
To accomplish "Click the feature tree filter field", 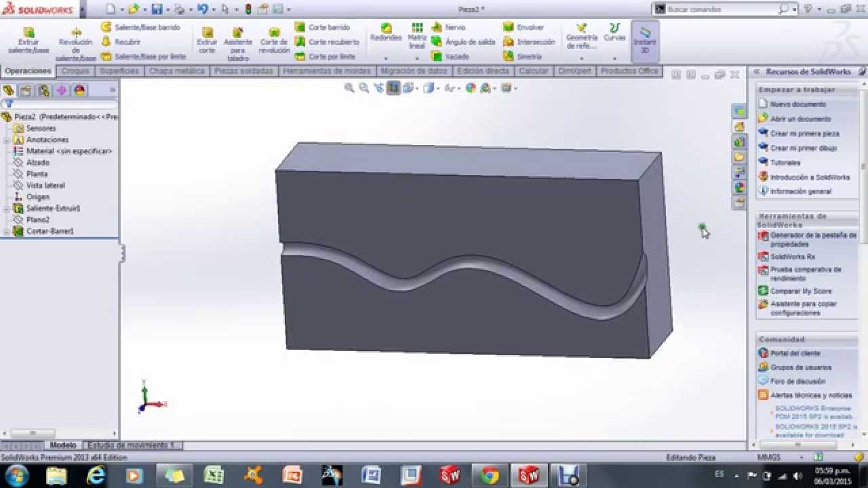I will 60,104.
